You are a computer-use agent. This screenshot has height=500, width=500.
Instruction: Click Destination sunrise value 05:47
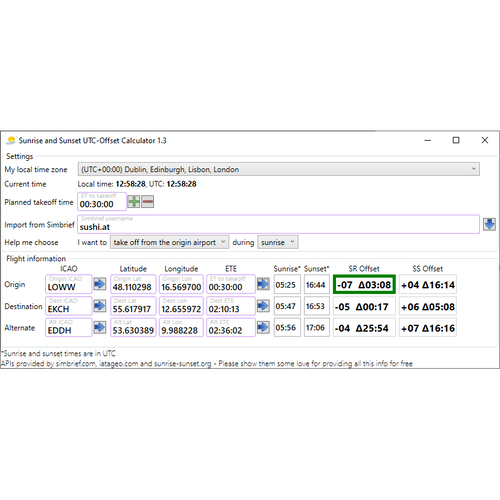click(287, 306)
